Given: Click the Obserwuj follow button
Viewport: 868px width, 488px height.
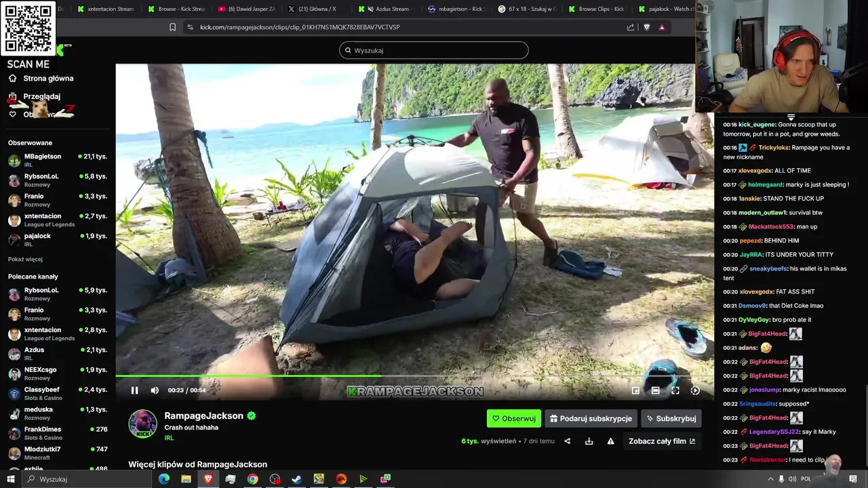Looking at the screenshot, I should pyautogui.click(x=514, y=418).
